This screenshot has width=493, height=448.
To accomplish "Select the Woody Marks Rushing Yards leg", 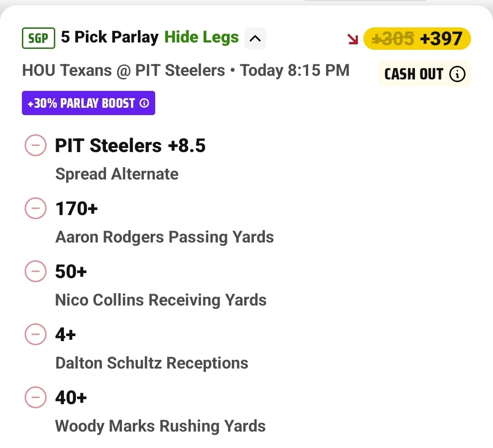I will pyautogui.click(x=160, y=426).
